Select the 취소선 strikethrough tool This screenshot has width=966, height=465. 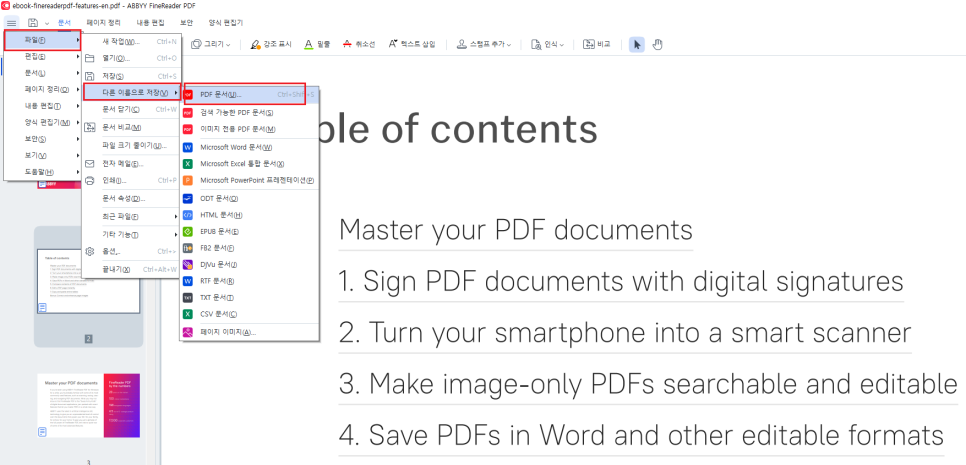(x=358, y=44)
